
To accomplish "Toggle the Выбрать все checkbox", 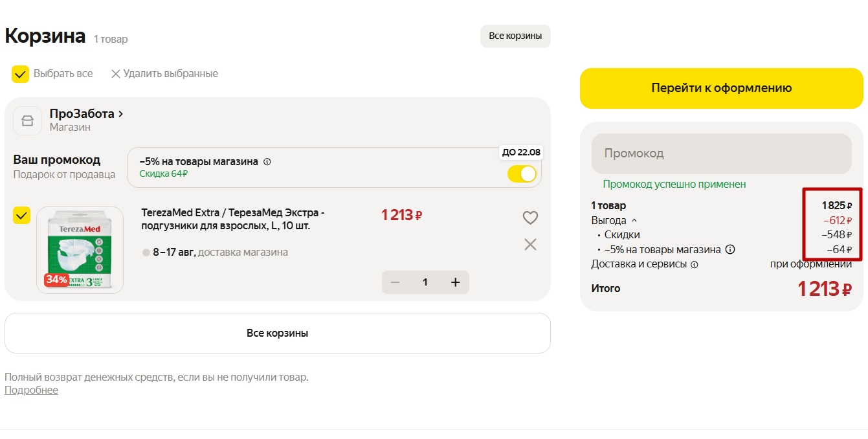I will click(20, 74).
